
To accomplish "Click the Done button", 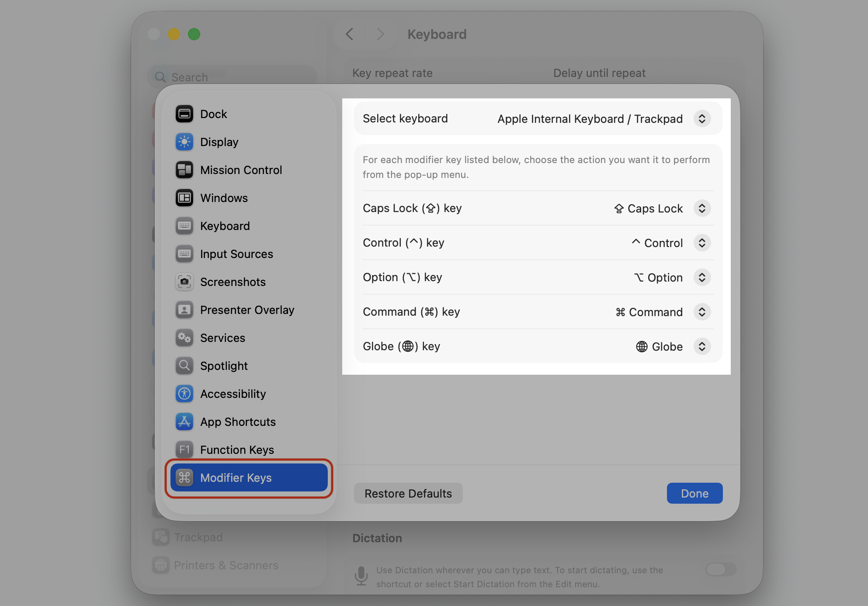I will pos(694,493).
